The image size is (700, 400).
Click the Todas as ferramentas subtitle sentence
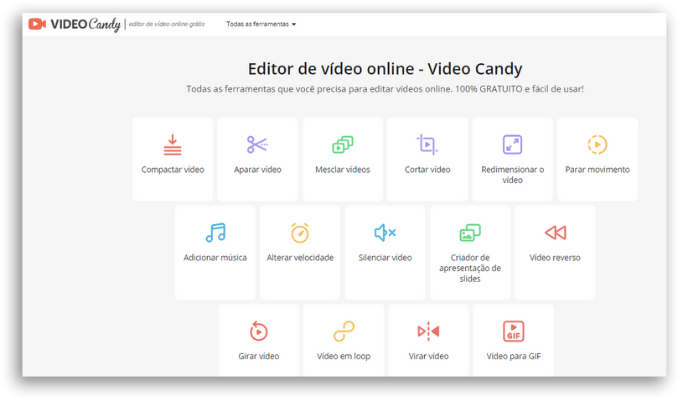click(385, 89)
